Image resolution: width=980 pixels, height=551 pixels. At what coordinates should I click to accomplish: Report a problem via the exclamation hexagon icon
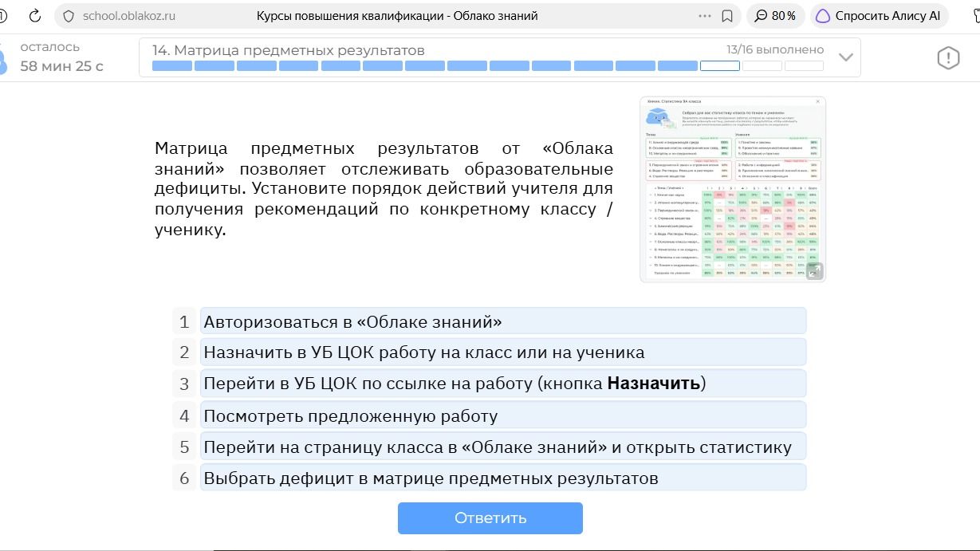click(948, 57)
